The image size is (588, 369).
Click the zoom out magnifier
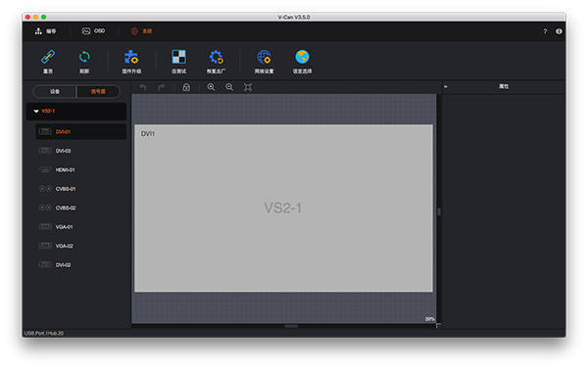click(229, 87)
